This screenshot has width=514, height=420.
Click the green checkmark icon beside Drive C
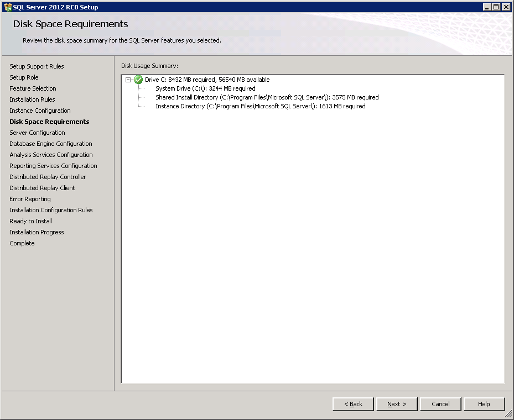(x=138, y=80)
